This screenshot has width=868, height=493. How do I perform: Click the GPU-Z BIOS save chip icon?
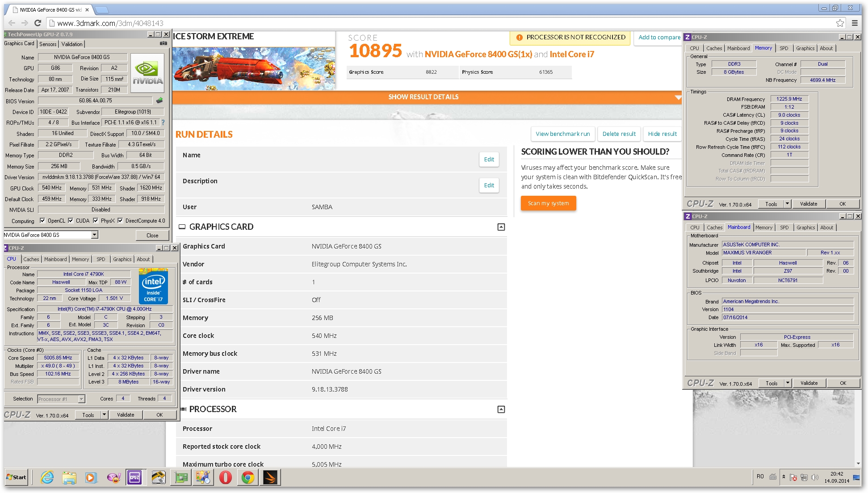click(159, 101)
